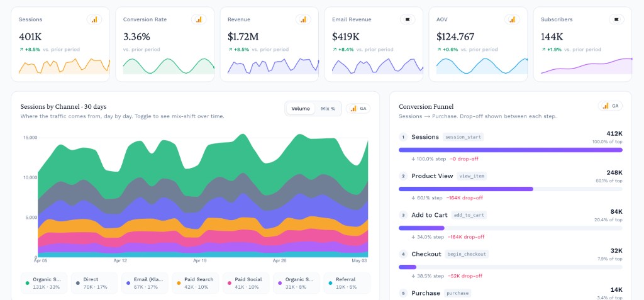
Task: Toggle the Paid Social legend series
Action: (246, 283)
